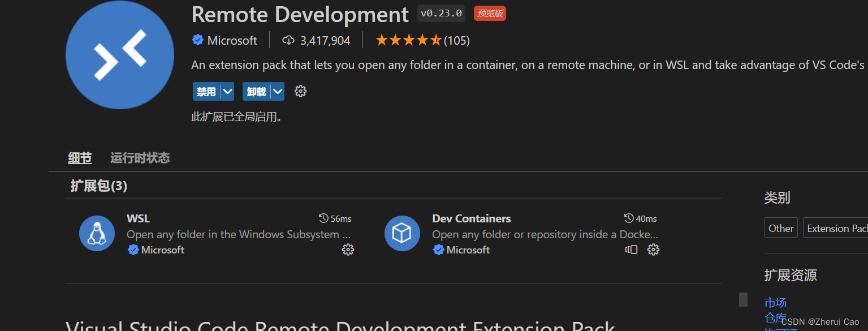This screenshot has width=868, height=331.
Task: Click the (105) ratings count
Action: pyautogui.click(x=457, y=40)
